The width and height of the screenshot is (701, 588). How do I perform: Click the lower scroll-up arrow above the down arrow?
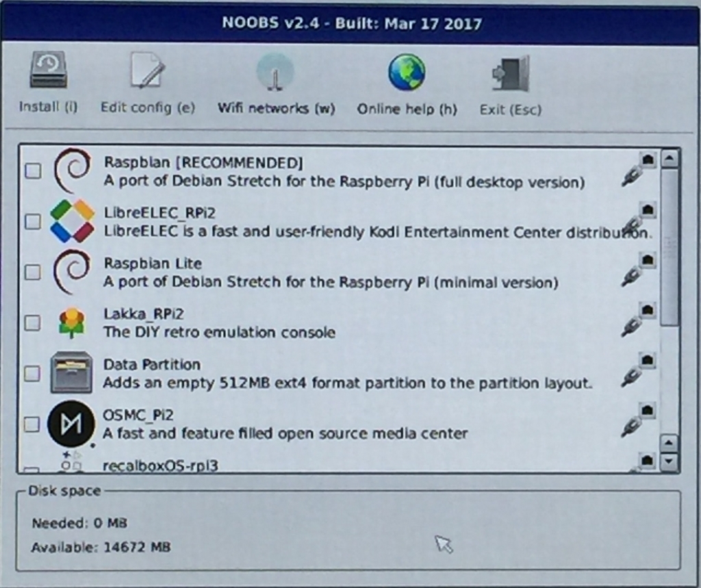click(669, 443)
